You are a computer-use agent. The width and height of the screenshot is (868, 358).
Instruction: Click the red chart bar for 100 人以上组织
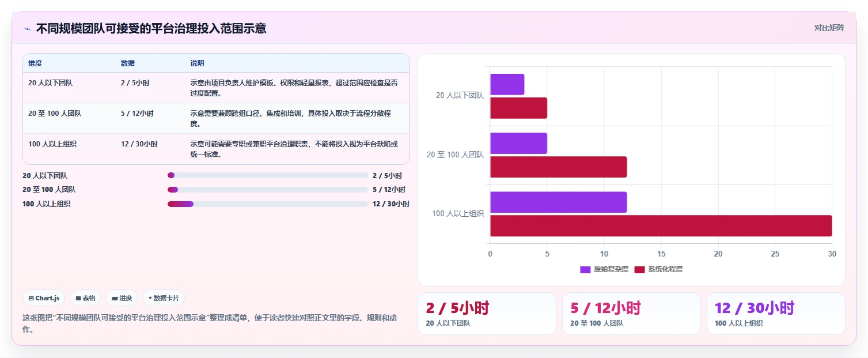pyautogui.click(x=661, y=225)
